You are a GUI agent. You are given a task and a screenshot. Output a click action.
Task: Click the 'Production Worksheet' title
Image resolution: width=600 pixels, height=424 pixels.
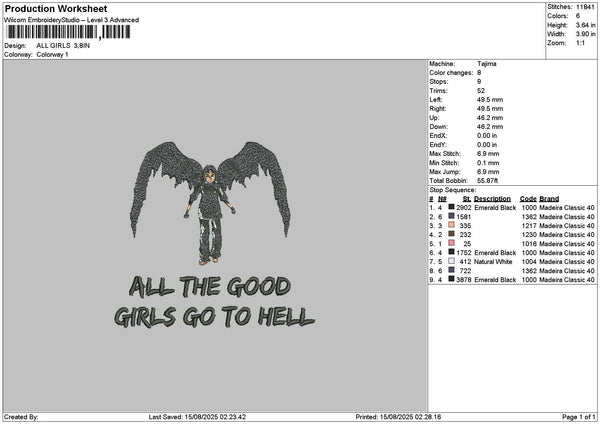click(56, 8)
